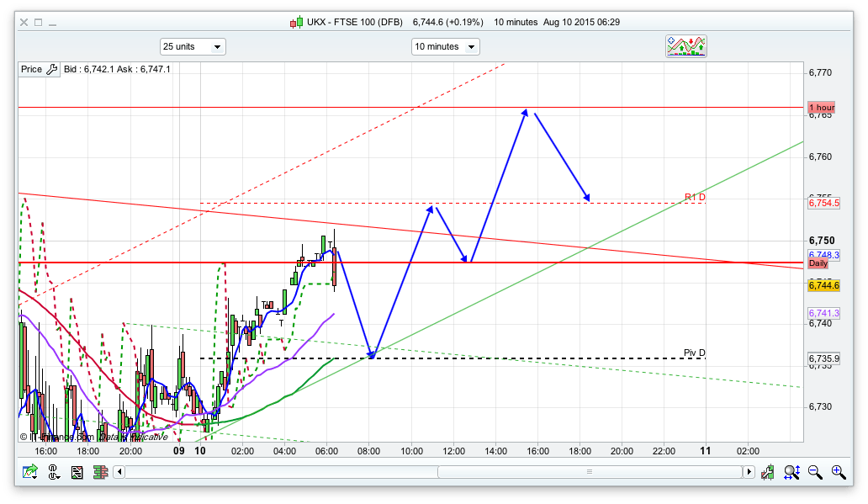Click the 'Piv D' pivot line label
868x504 pixels.
(694, 353)
